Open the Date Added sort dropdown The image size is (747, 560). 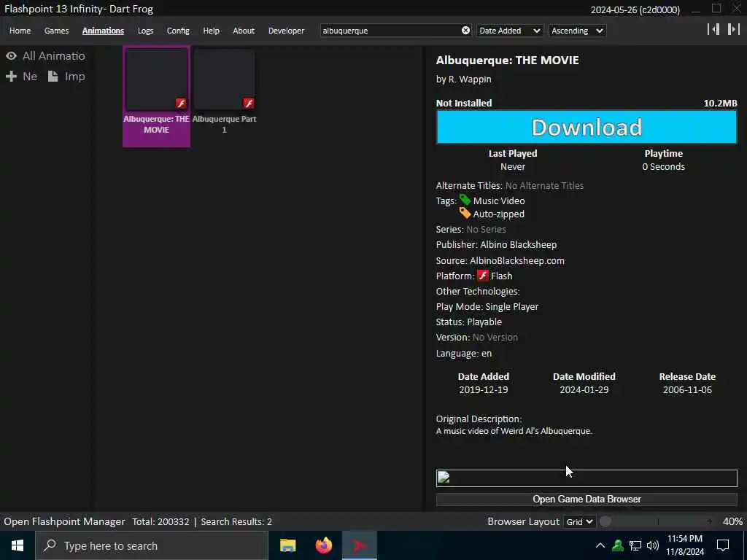pos(509,31)
